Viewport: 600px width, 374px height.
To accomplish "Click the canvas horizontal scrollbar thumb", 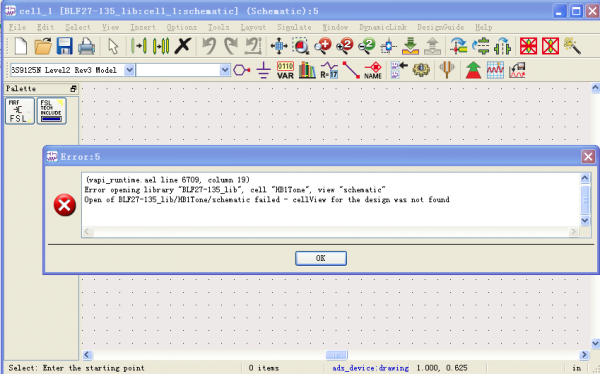I will pos(336,355).
